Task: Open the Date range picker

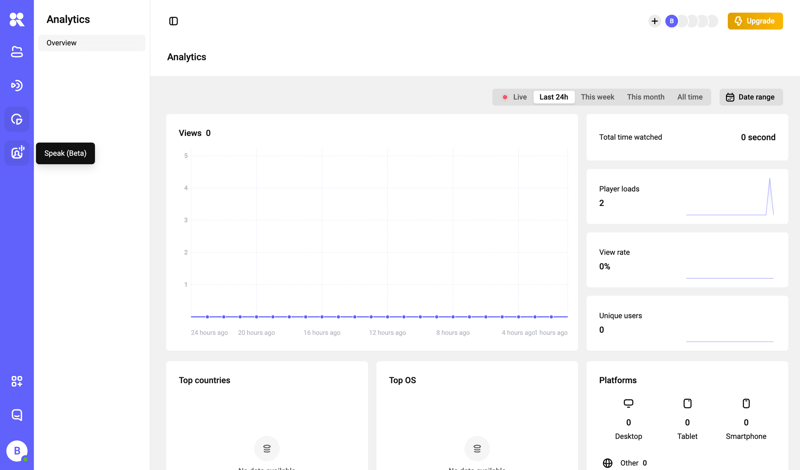Action: point(751,97)
